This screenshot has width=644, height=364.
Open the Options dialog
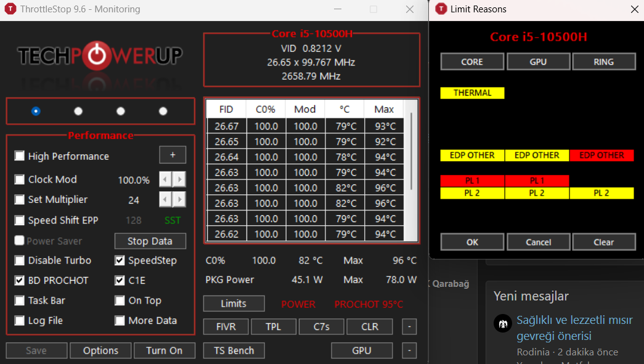click(x=100, y=350)
